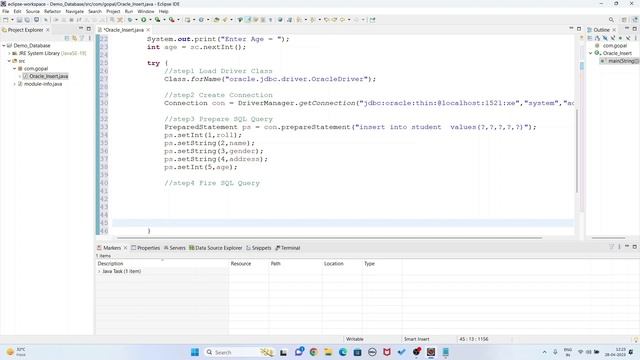Viewport: 640px width, 360px height.
Task: Click the Debug bug toolbar icon
Action: point(130,20)
